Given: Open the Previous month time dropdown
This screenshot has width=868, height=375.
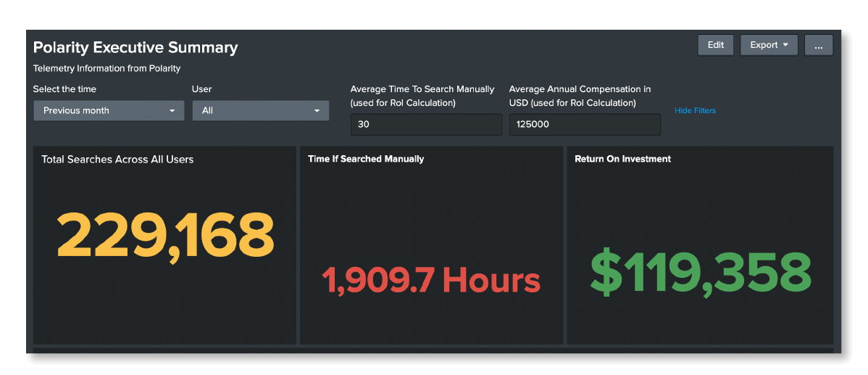Looking at the screenshot, I should (109, 110).
